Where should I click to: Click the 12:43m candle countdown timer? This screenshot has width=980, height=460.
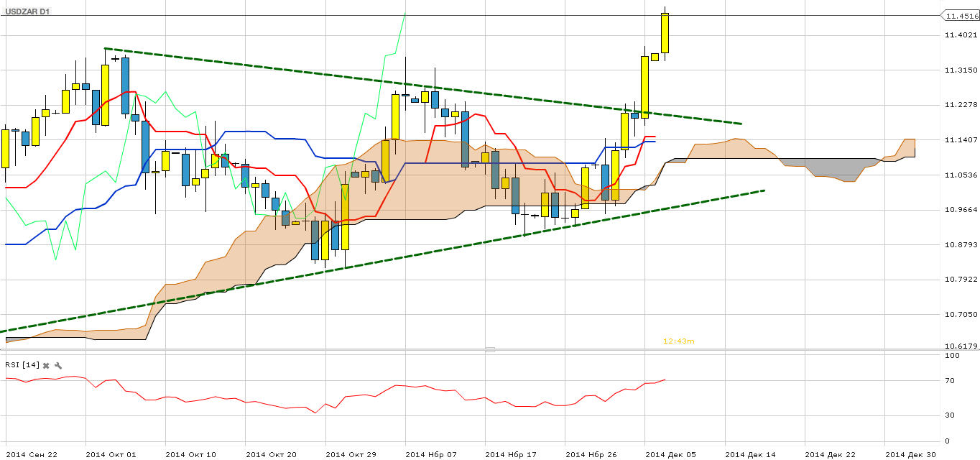click(678, 341)
